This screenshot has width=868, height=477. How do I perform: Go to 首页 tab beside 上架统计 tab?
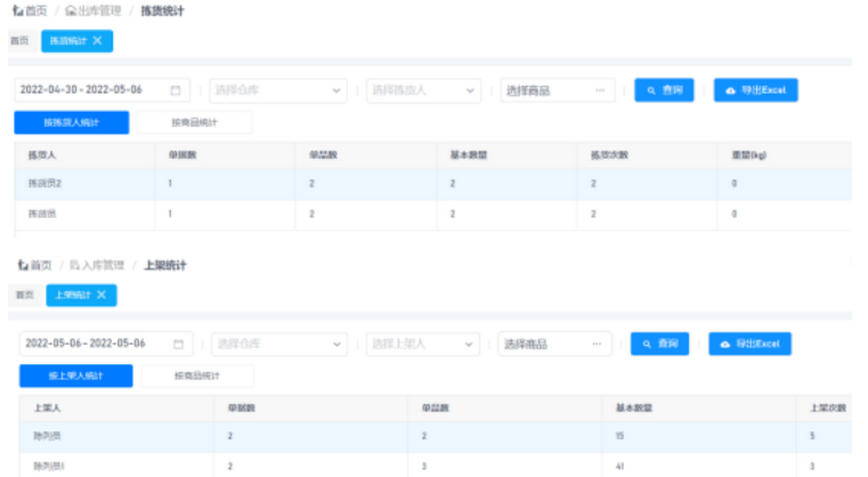click(x=23, y=295)
